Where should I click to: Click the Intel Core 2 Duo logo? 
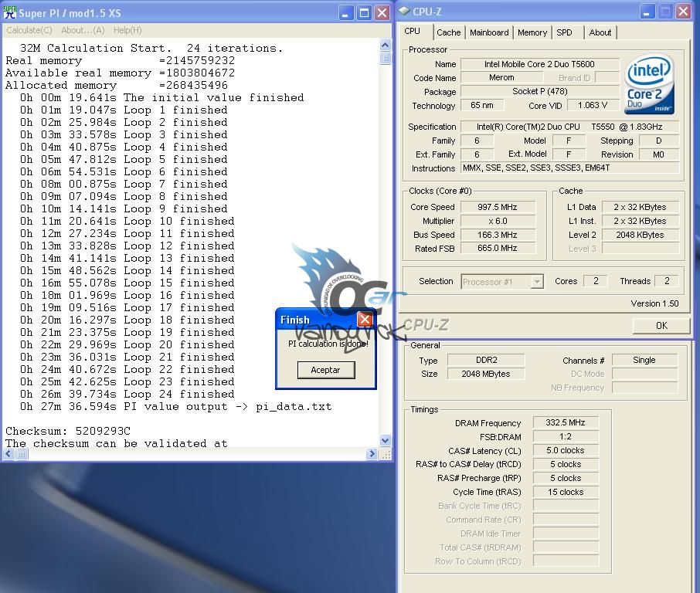[651, 84]
